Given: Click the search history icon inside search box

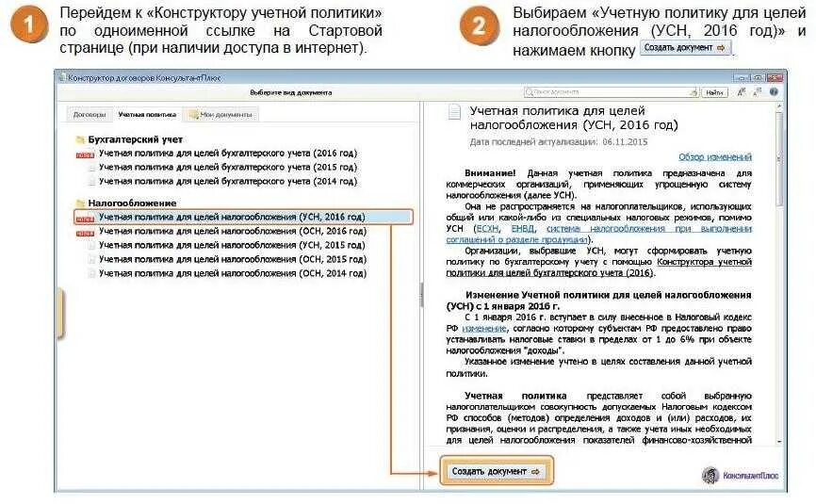Looking at the screenshot, I should pos(694,92).
